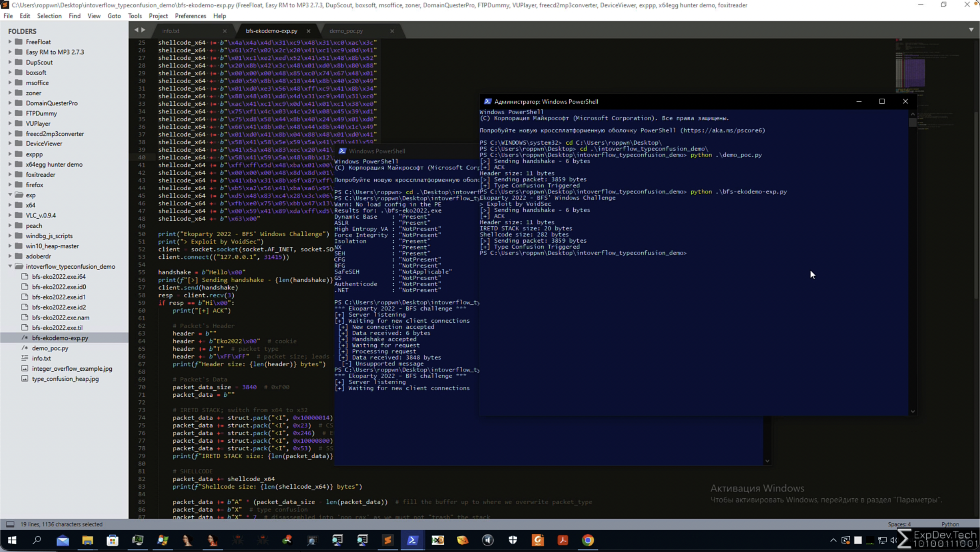This screenshot has width=980, height=552.
Task: Open Microsoft Store from taskbar
Action: [x=113, y=540]
